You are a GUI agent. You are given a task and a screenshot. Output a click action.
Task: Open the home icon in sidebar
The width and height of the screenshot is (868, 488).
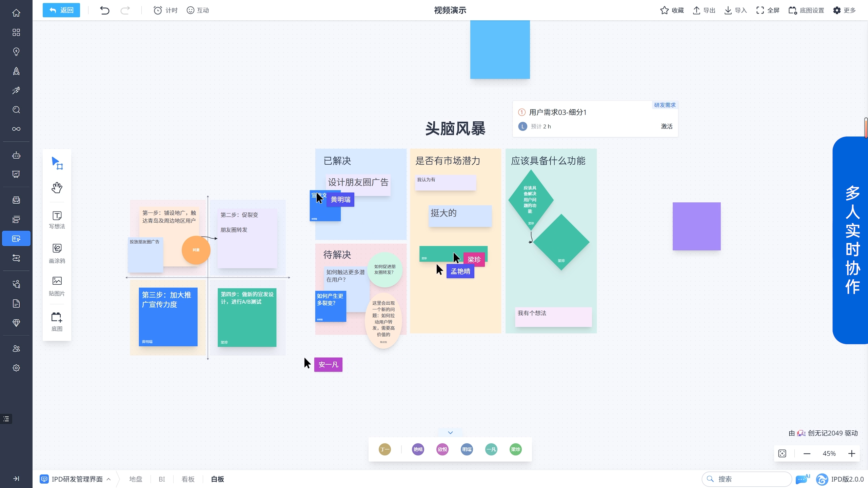tap(16, 13)
